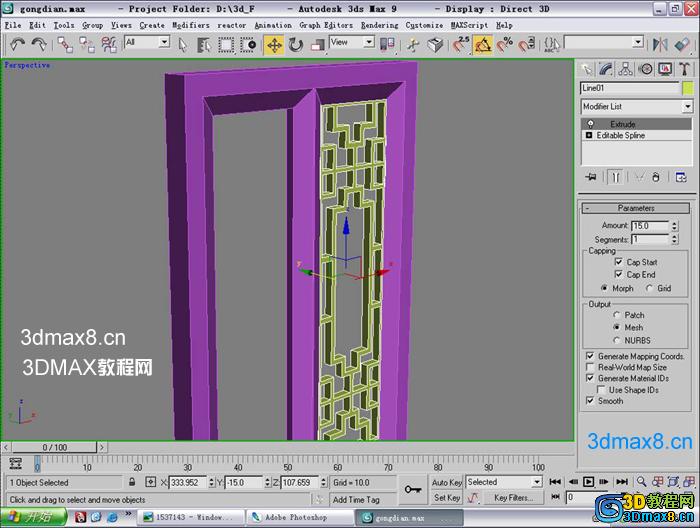
Task: Toggle the Smooth checkbox
Action: (x=590, y=400)
